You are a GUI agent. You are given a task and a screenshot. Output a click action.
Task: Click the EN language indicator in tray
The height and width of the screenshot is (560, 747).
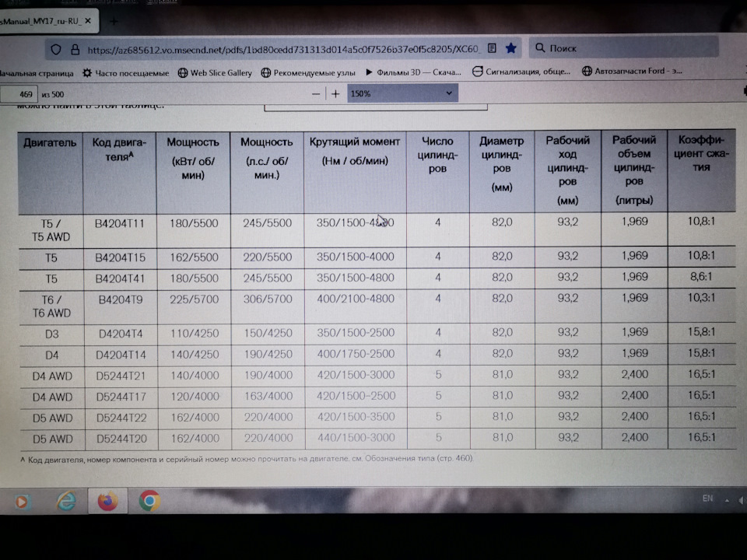(707, 498)
